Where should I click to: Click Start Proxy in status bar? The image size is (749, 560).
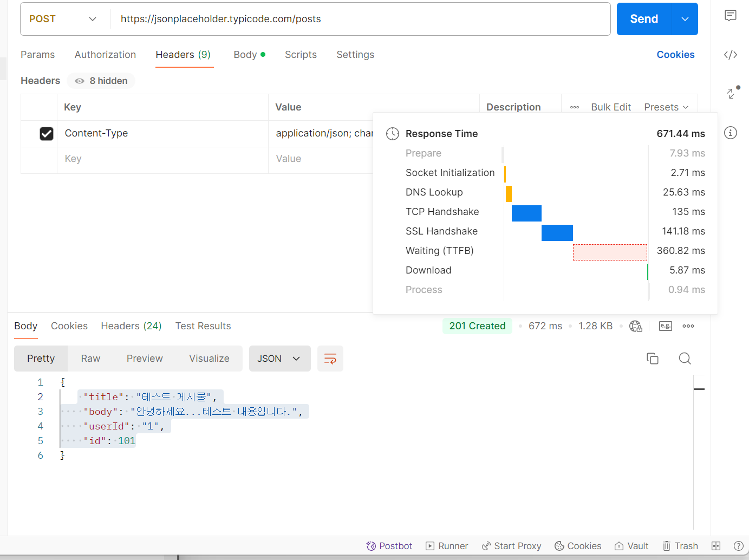tap(512, 546)
